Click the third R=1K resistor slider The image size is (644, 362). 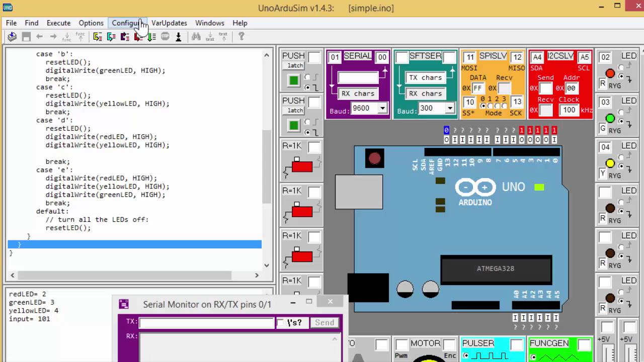[x=302, y=256]
